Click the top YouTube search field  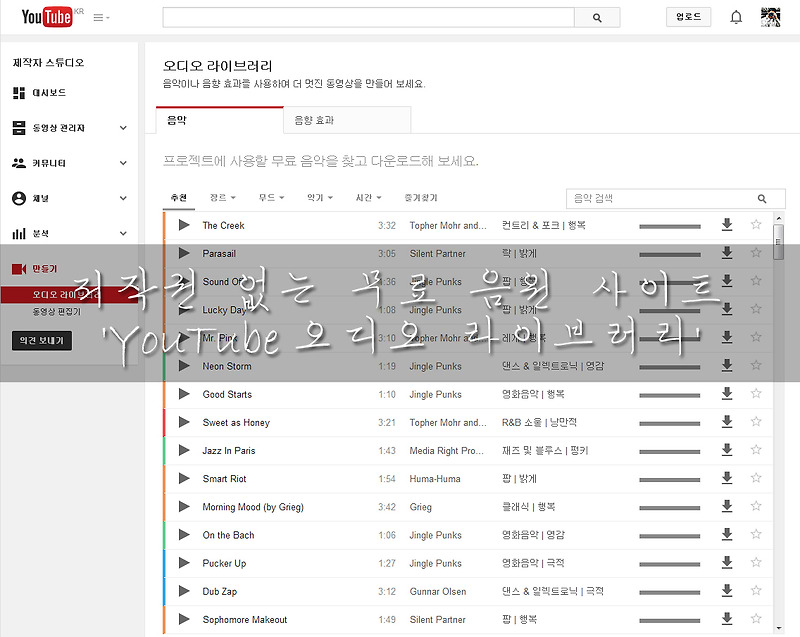pos(368,17)
